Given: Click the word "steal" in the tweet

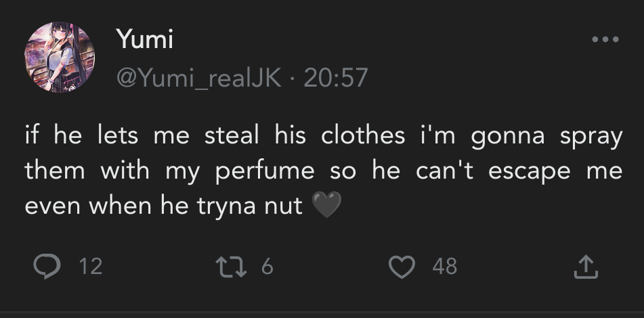Looking at the screenshot, I should (x=232, y=136).
